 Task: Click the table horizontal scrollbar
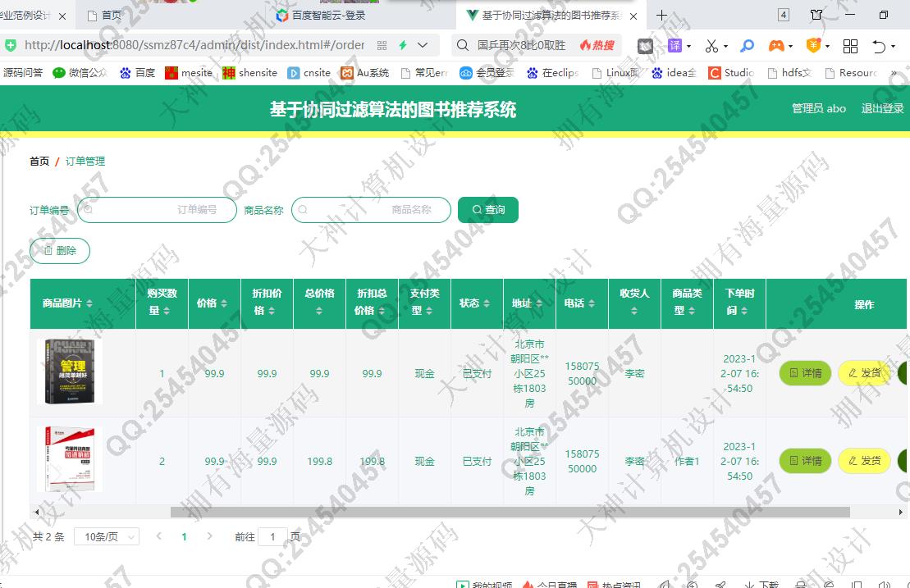(x=510, y=512)
